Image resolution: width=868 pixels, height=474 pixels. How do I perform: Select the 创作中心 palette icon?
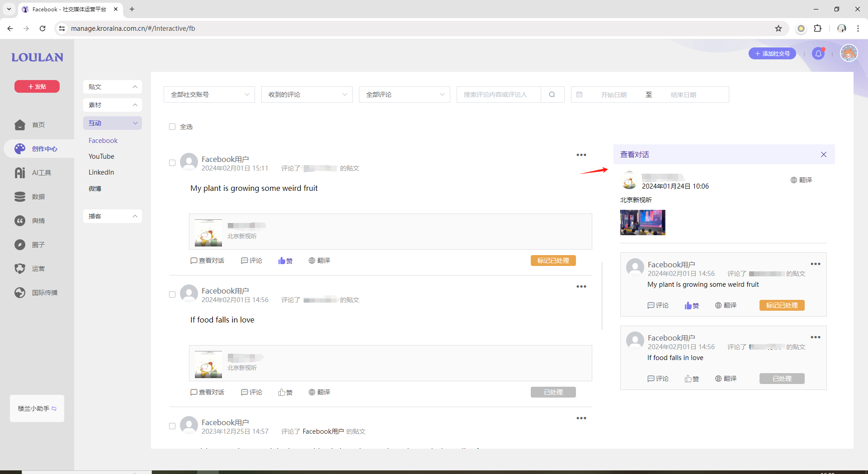(20, 149)
